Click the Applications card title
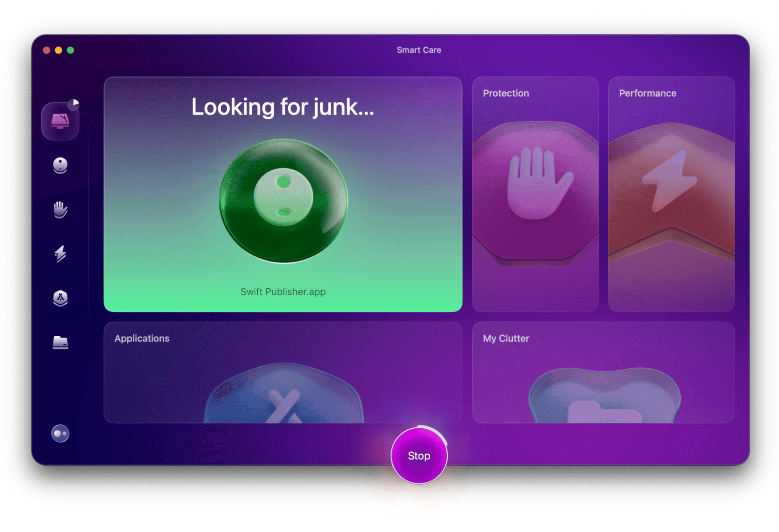The width and height of the screenshot is (779, 532). tap(142, 338)
